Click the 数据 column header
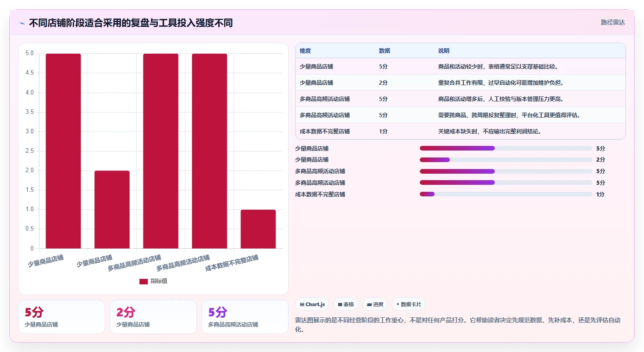Image resolution: width=644 pixels, height=352 pixels. pos(385,51)
